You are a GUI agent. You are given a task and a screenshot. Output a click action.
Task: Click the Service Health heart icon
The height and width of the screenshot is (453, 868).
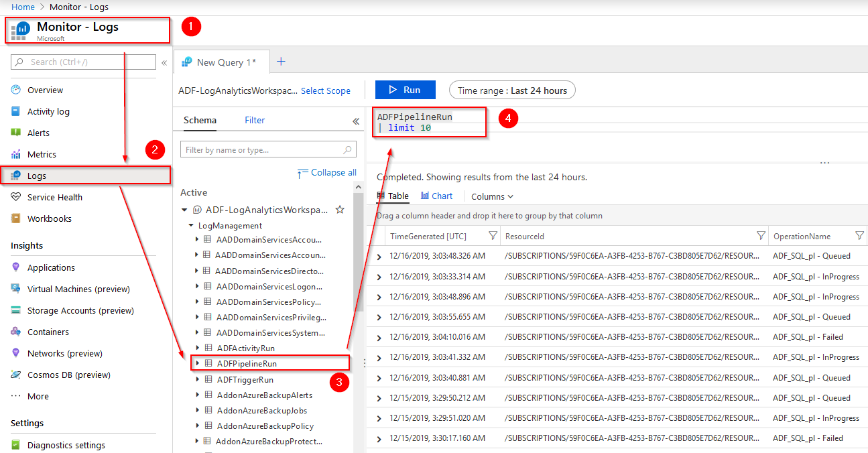tap(16, 197)
